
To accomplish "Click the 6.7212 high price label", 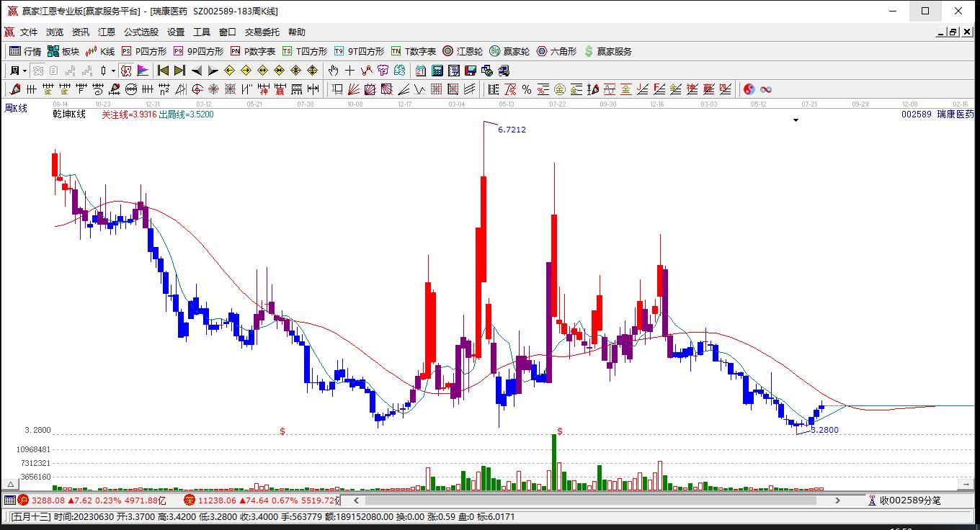I will coord(512,130).
